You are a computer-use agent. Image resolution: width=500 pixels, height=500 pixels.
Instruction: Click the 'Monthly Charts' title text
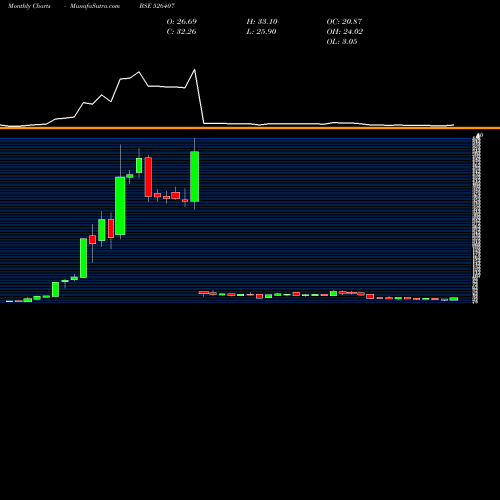pyautogui.click(x=29, y=6)
